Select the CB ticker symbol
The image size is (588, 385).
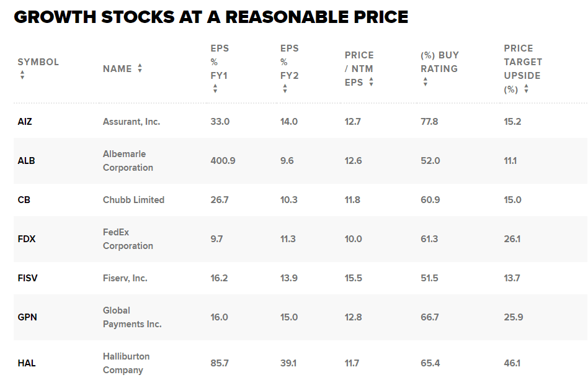[x=24, y=200]
